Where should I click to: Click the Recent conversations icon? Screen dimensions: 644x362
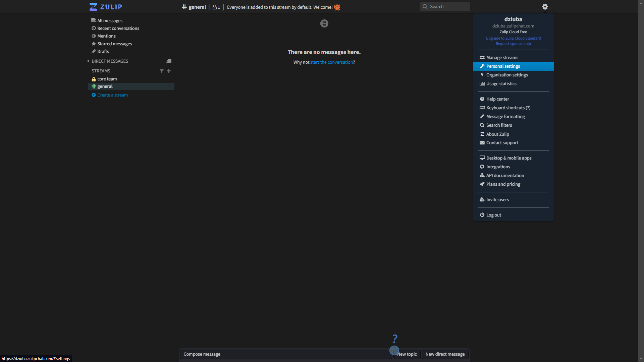[x=94, y=28]
